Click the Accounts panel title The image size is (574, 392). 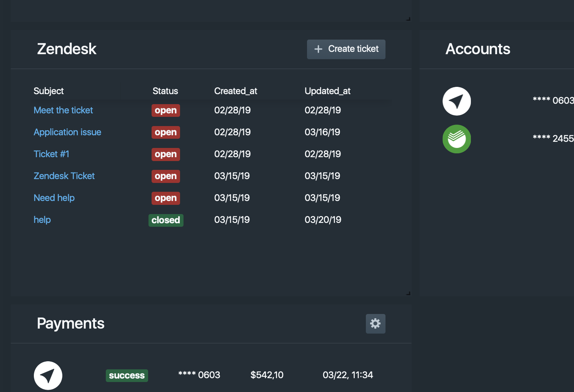[x=478, y=49]
